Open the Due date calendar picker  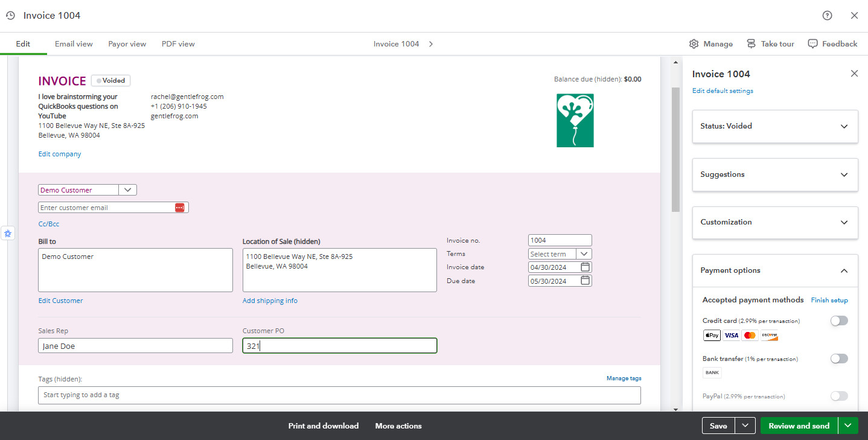[x=585, y=281]
